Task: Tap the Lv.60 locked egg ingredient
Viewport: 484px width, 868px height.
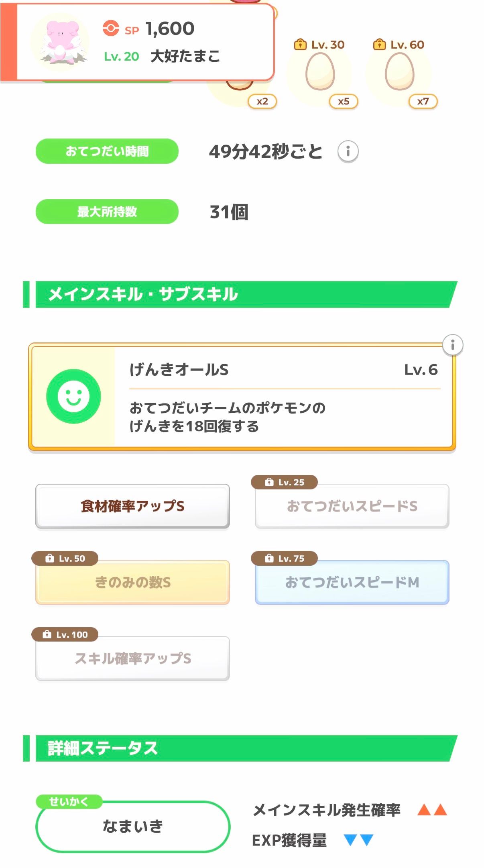Action: coord(399,72)
